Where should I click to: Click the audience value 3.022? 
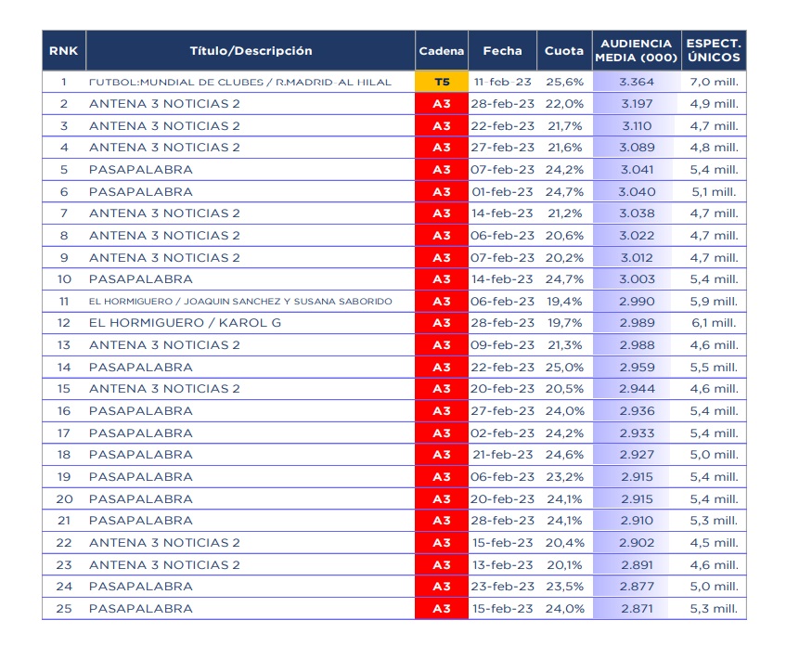tap(637, 236)
